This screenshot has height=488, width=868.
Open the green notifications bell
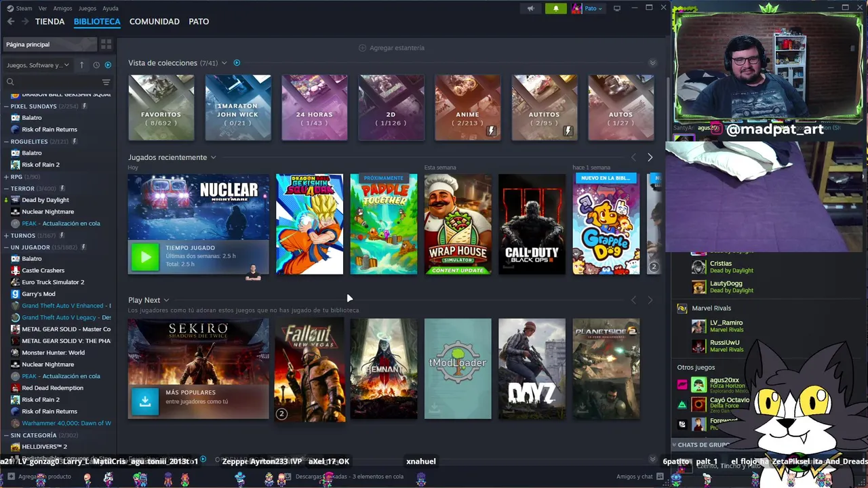(x=555, y=8)
